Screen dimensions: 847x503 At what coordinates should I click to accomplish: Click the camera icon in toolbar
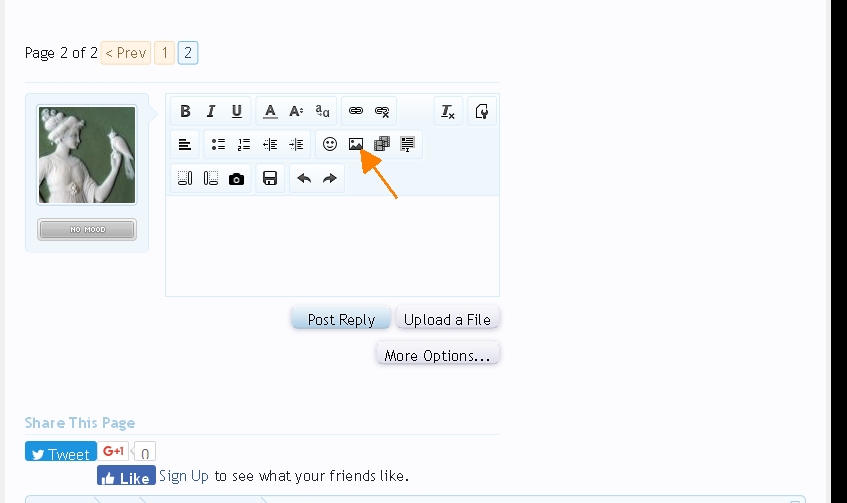click(x=237, y=179)
